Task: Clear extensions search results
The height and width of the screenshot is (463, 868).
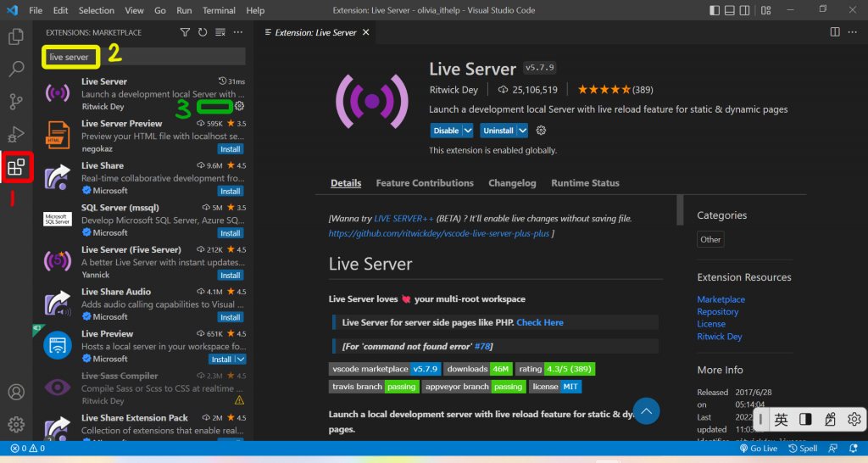Action: point(220,33)
